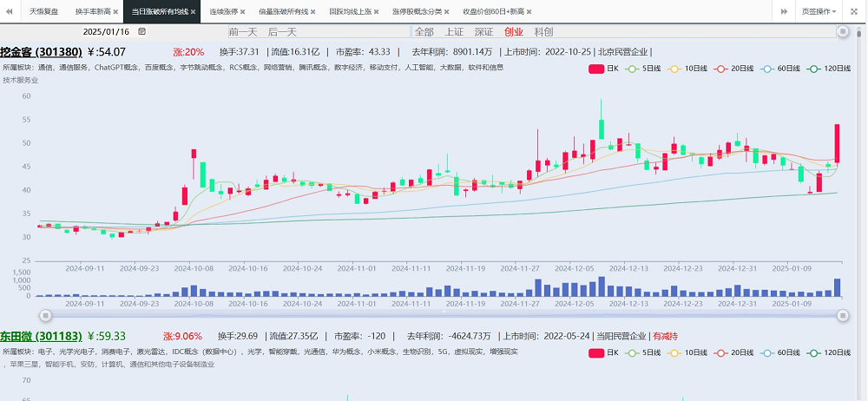Close the 倍量涨破所有线 tab
This screenshot has height=401, width=868.
point(313,11)
